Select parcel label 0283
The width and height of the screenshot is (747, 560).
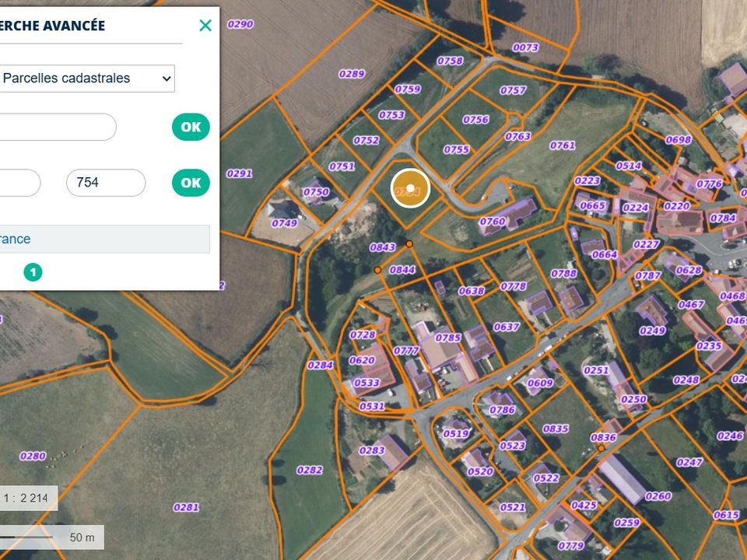[372, 450]
